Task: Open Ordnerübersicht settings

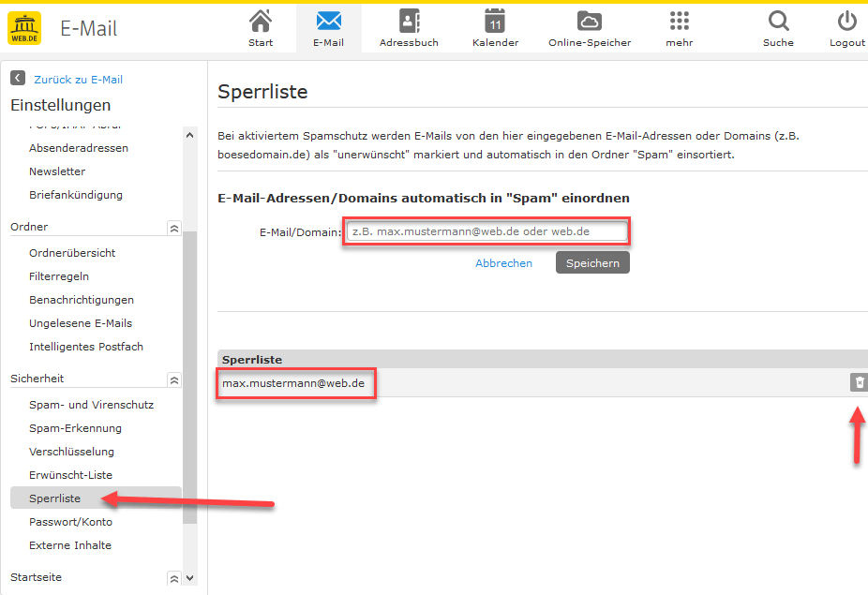Action: (72, 253)
